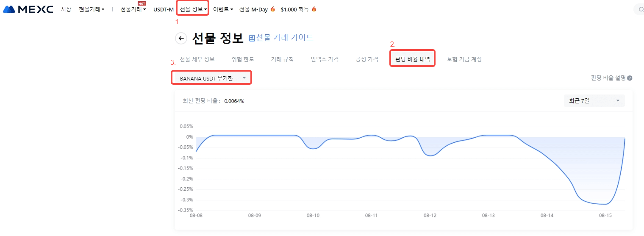644x236 pixels.
Task: Expand the 최근 7일 time range dropdown
Action: (594, 100)
